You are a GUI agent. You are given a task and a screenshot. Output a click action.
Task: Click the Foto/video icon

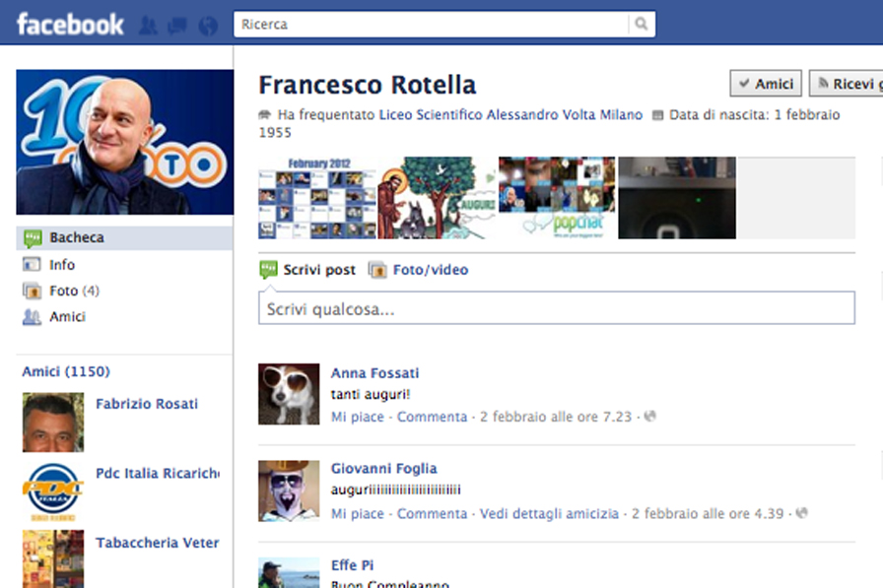point(377,270)
